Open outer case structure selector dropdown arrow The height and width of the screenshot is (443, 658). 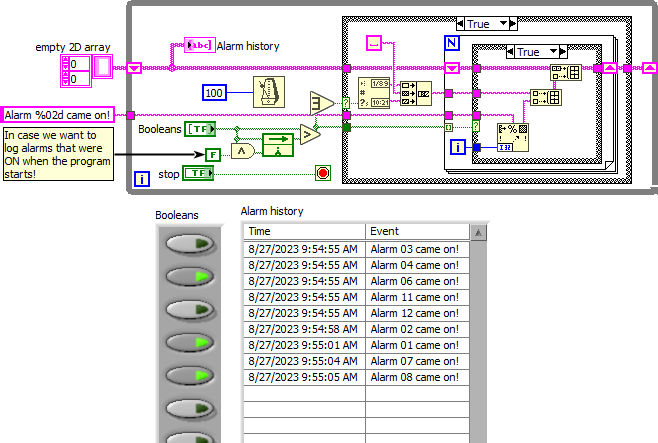click(x=503, y=24)
